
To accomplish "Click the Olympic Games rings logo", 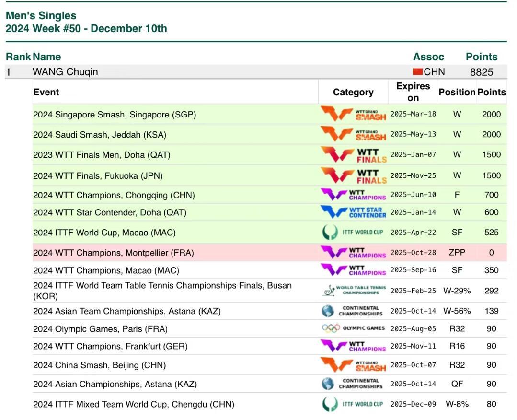I will (353, 328).
